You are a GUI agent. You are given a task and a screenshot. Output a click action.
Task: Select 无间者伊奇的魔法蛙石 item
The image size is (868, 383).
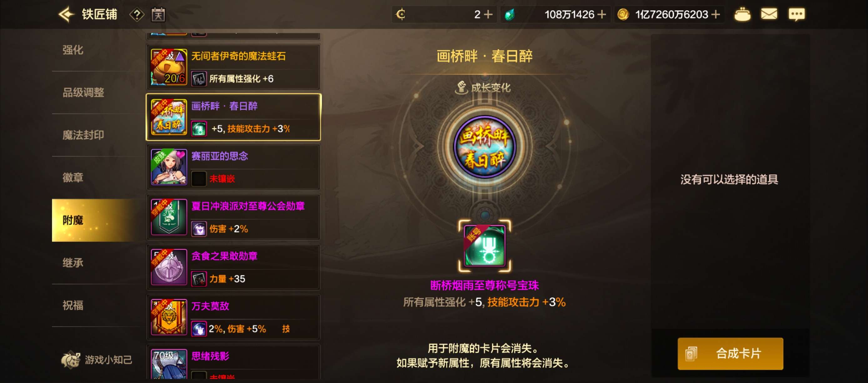tap(233, 67)
